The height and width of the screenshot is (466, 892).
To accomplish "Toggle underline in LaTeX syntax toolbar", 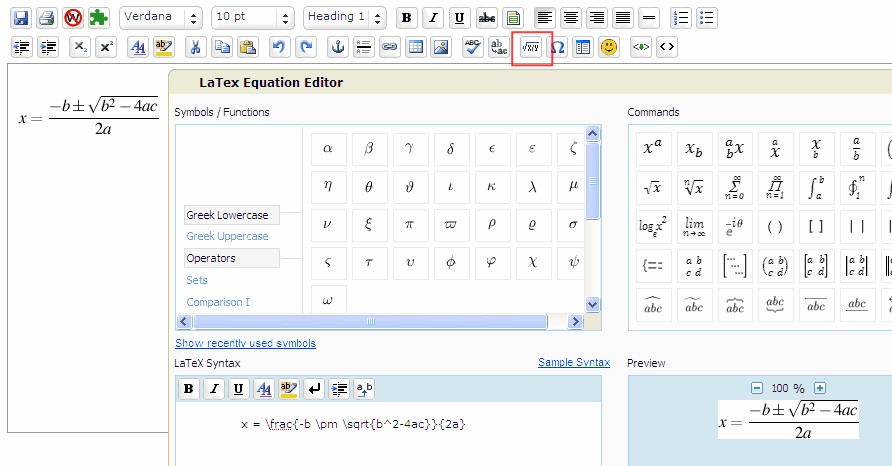I will point(238,389).
